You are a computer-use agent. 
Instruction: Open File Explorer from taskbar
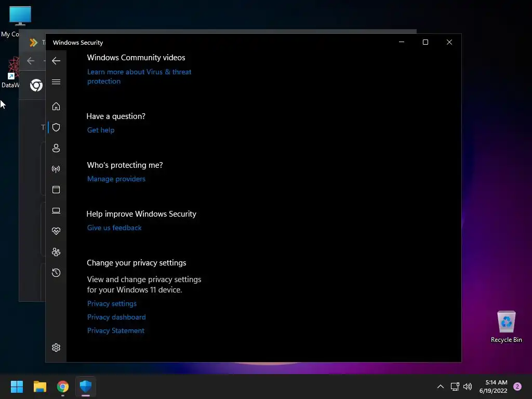pyautogui.click(x=39, y=387)
